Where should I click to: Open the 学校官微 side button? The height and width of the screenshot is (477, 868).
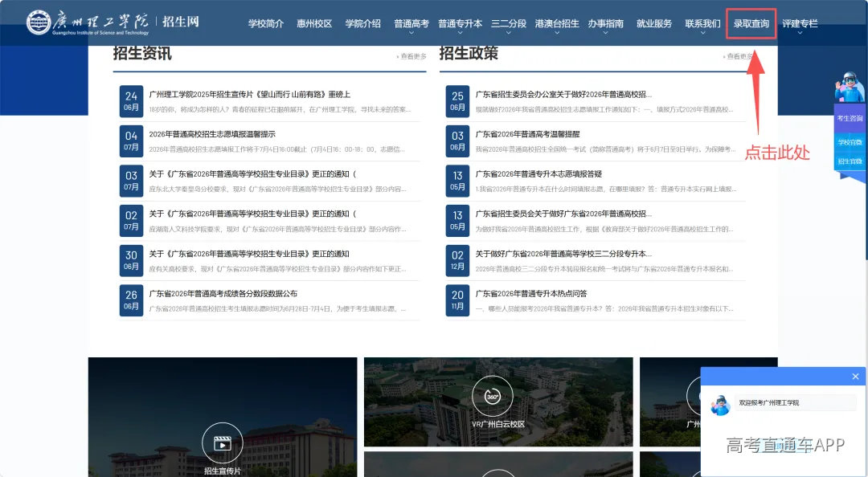pyautogui.click(x=850, y=142)
